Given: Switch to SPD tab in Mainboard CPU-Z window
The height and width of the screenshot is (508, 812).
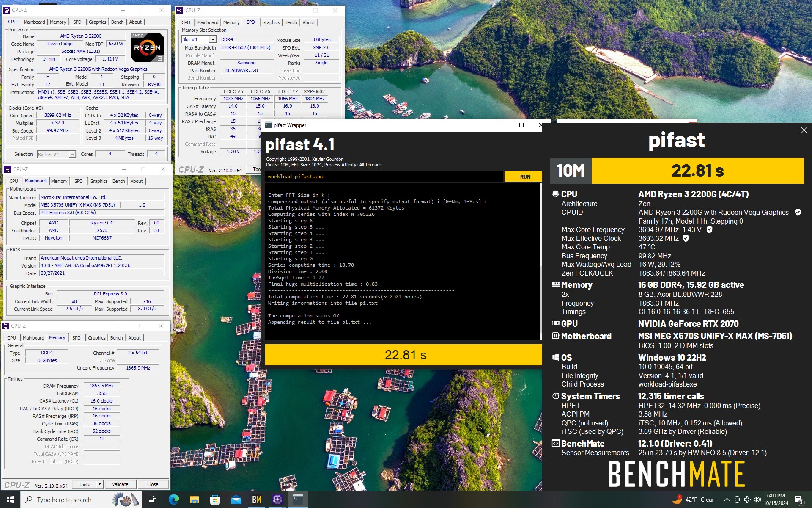Looking at the screenshot, I should click(79, 181).
